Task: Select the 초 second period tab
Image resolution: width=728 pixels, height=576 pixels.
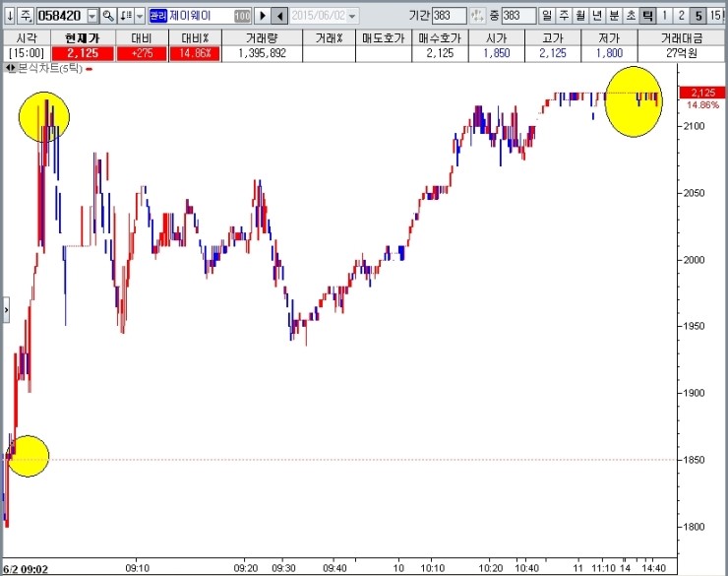Action: coord(631,16)
